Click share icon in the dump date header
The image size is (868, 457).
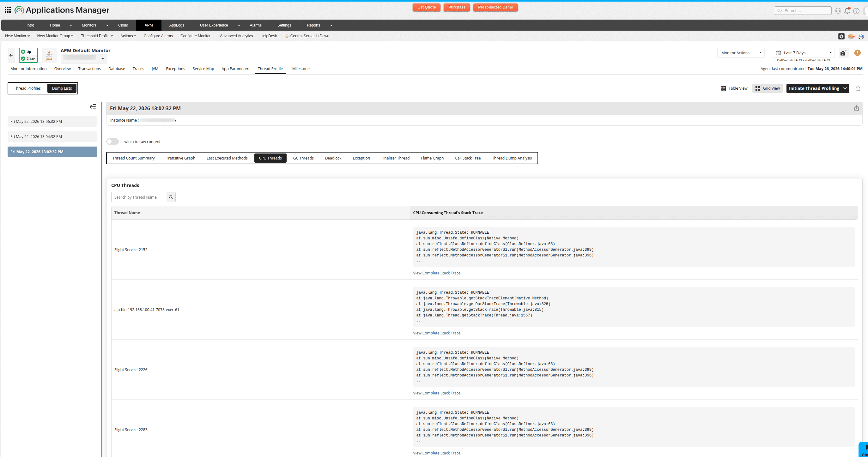[857, 108]
